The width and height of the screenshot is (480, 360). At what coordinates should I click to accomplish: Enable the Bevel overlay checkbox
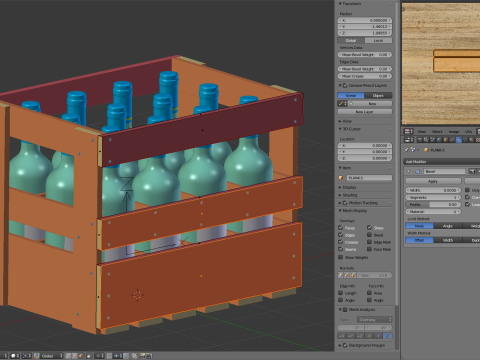tap(369, 235)
